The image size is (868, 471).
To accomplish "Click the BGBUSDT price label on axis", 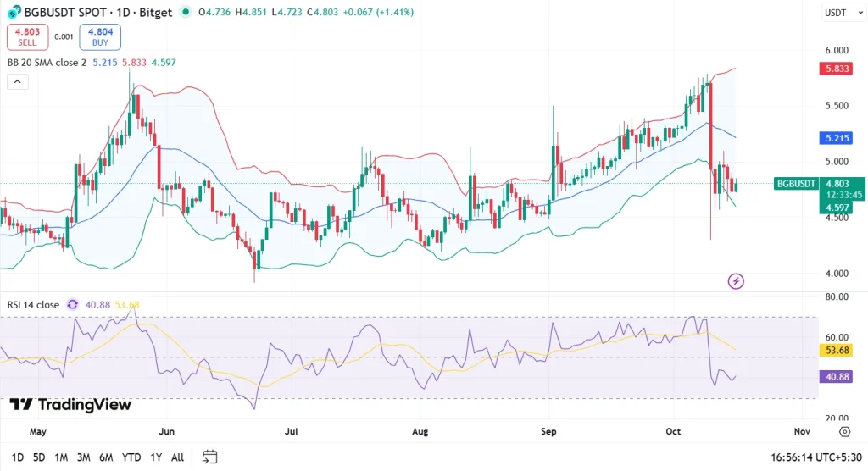I will (796, 184).
